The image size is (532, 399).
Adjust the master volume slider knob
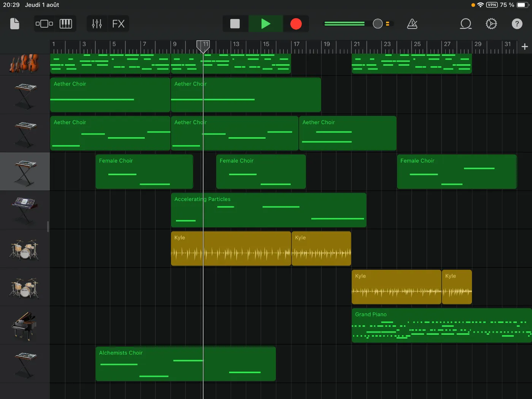377,24
